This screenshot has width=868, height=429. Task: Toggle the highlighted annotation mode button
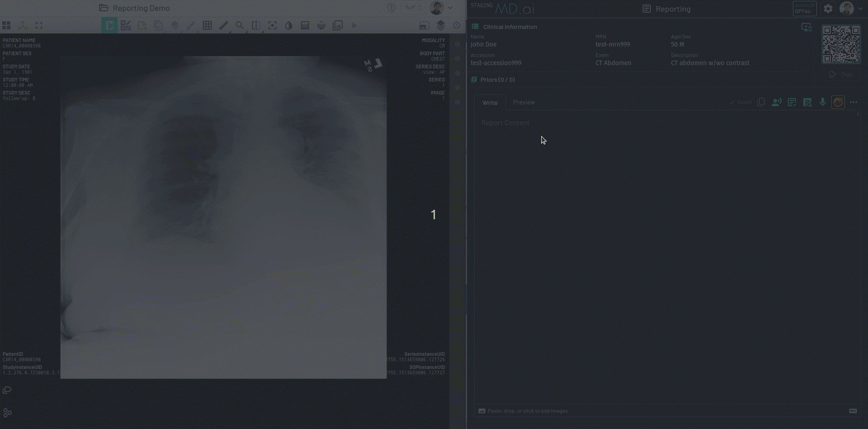109,26
